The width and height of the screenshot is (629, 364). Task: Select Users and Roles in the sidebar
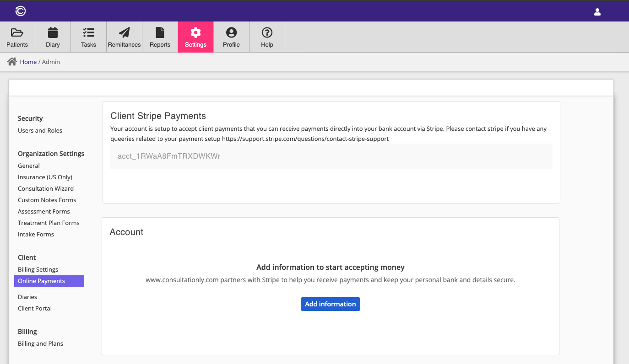(40, 130)
